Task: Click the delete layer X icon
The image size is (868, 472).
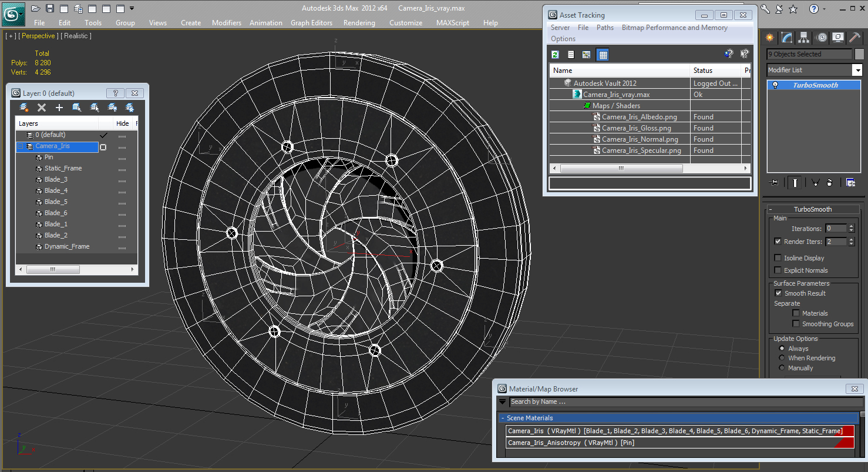Action: (x=42, y=108)
